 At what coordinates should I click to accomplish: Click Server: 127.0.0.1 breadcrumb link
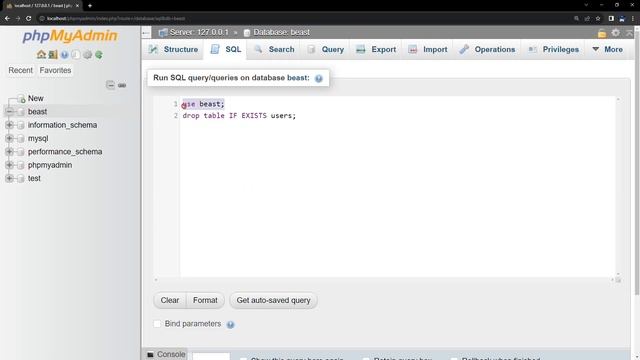click(x=199, y=32)
